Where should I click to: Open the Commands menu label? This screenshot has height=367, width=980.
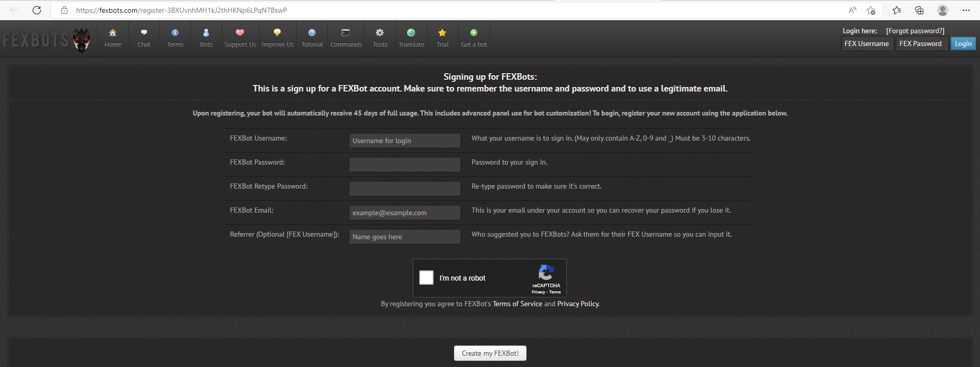(x=346, y=44)
